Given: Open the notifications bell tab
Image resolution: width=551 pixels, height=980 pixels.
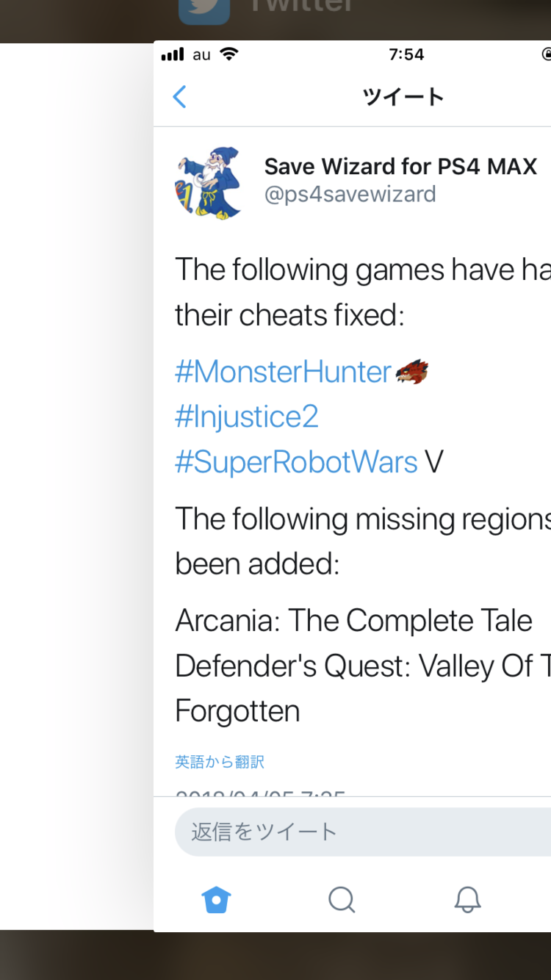Looking at the screenshot, I should tap(467, 899).
